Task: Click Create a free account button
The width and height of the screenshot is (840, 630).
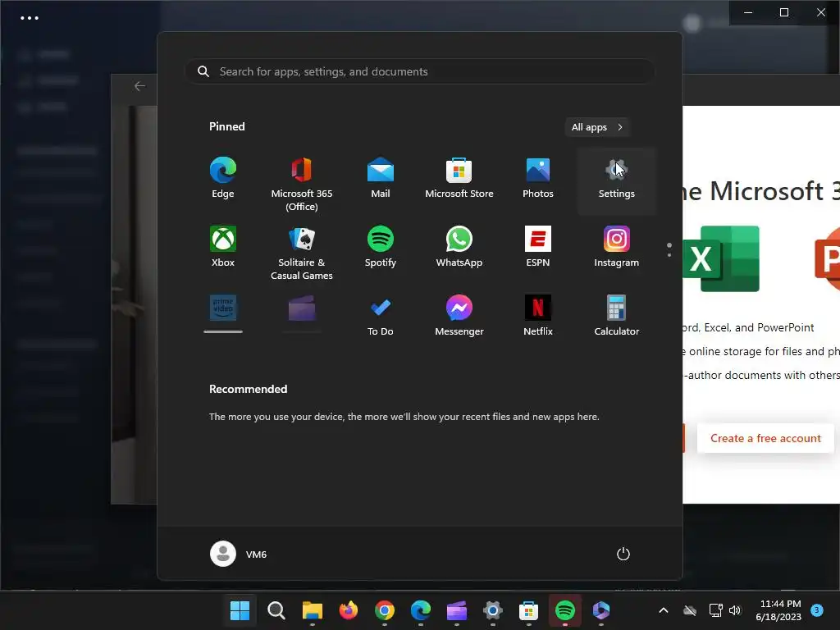Action: click(765, 438)
